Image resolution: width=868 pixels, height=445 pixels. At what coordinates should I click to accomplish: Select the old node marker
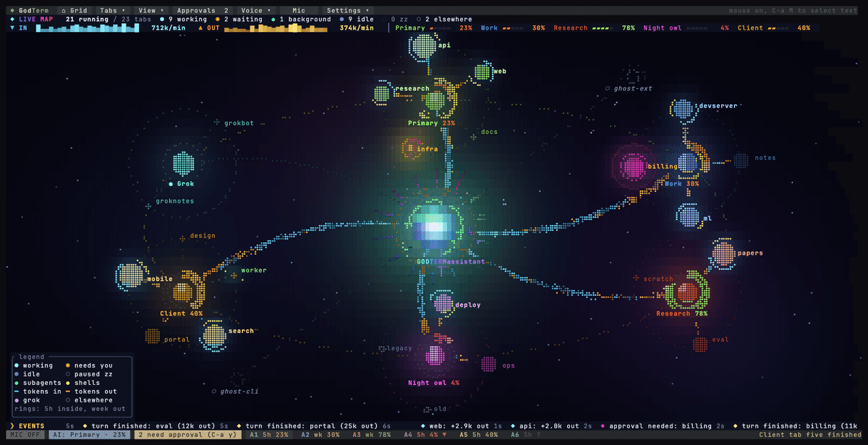[428, 409]
